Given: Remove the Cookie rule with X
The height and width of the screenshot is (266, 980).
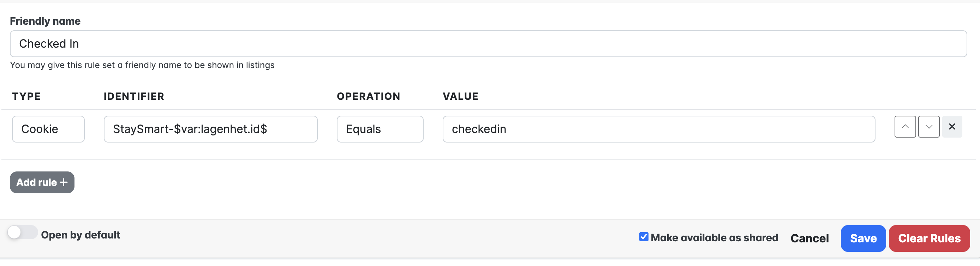Looking at the screenshot, I should [952, 127].
